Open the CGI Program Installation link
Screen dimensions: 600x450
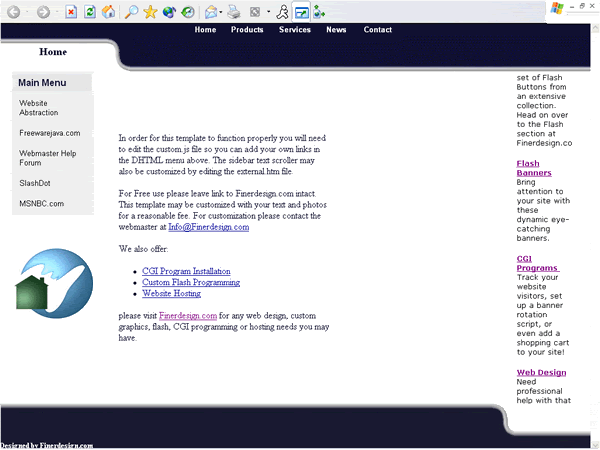[186, 271]
